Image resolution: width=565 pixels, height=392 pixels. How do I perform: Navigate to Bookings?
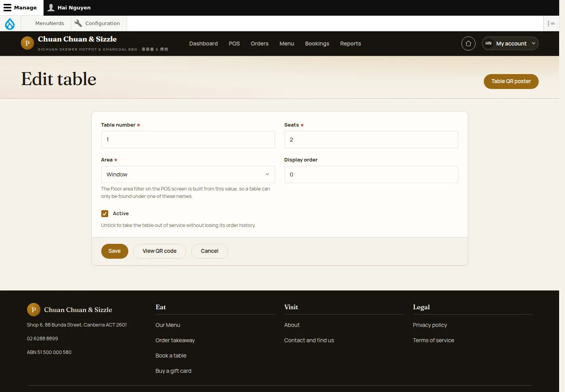317,44
